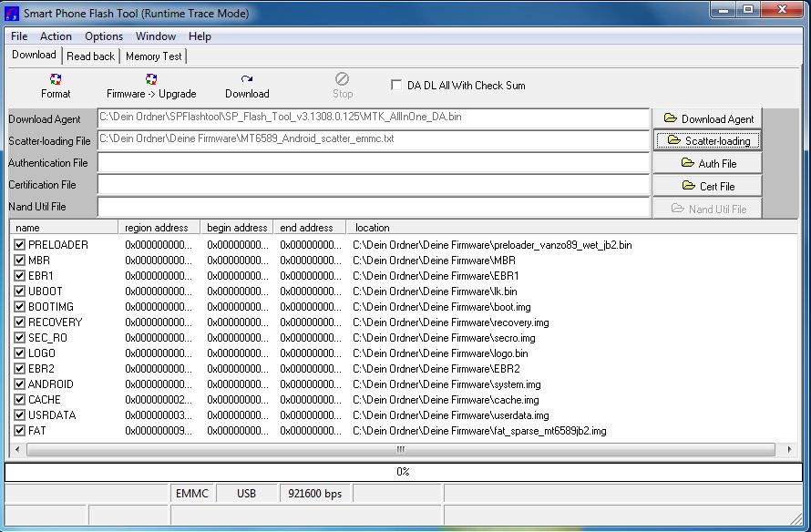Sort by the location column header

(373, 228)
